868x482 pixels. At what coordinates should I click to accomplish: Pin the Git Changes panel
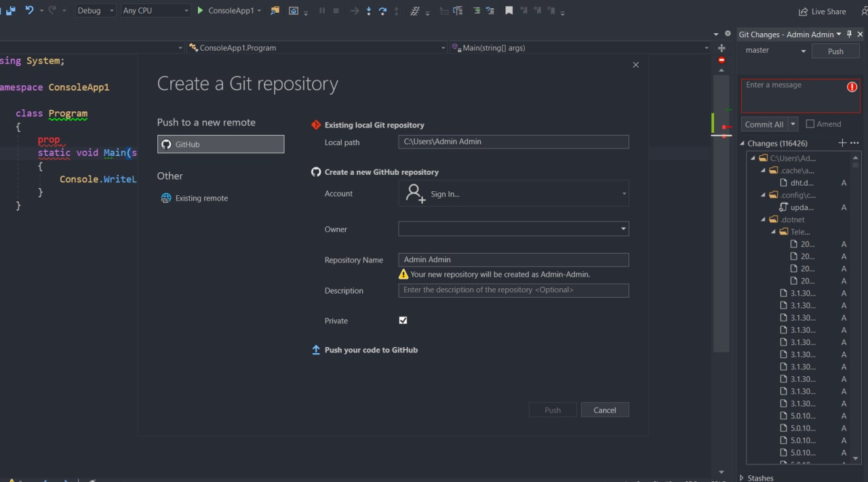click(849, 35)
